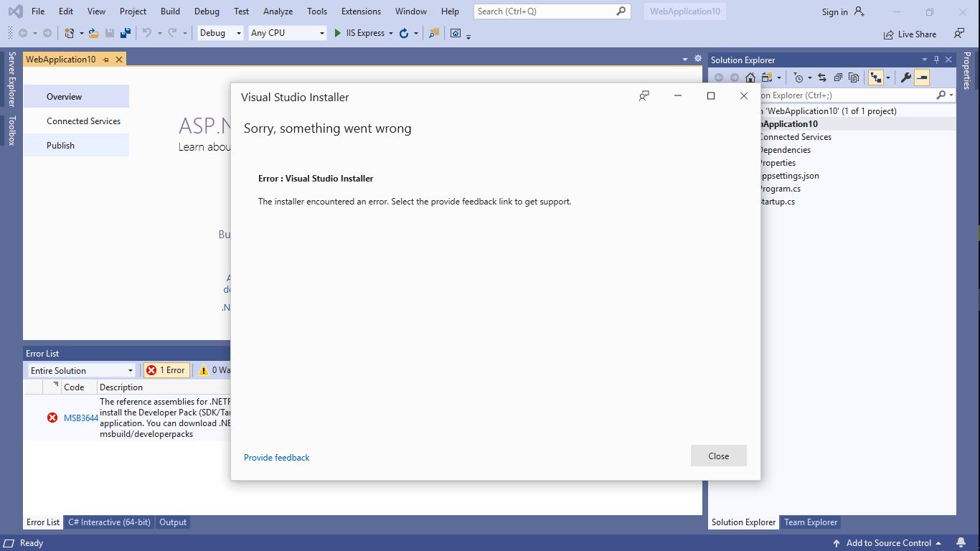The image size is (980, 551).
Task: Click the search magnifier in Solution Explorer
Action: coord(941,95)
